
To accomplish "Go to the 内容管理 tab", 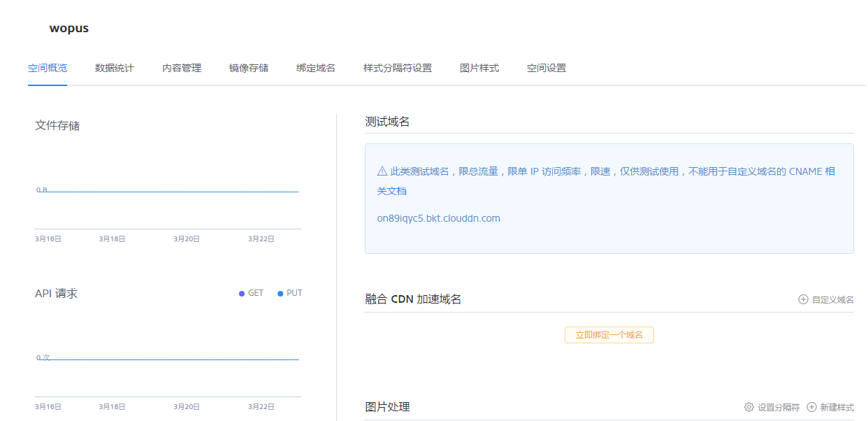I will 182,68.
